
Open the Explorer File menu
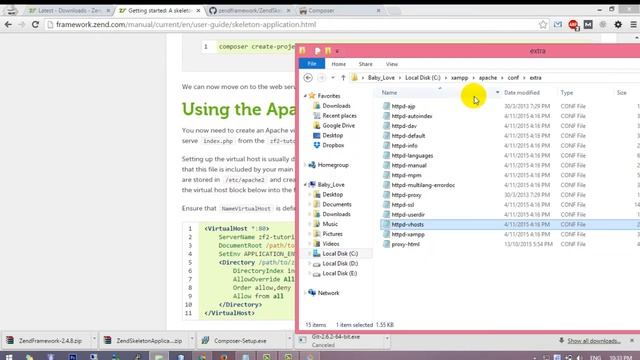click(x=312, y=64)
